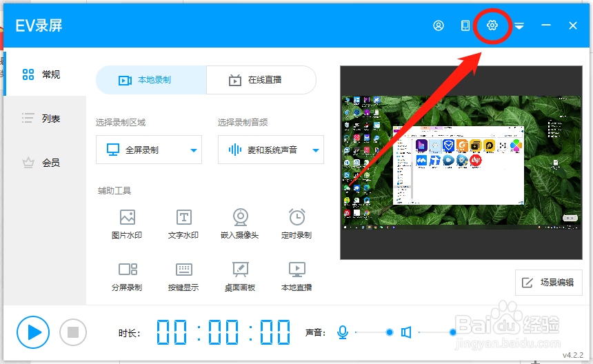This screenshot has height=364, width=593.
Task: Open the 定时录制 tool
Action: pos(296,224)
